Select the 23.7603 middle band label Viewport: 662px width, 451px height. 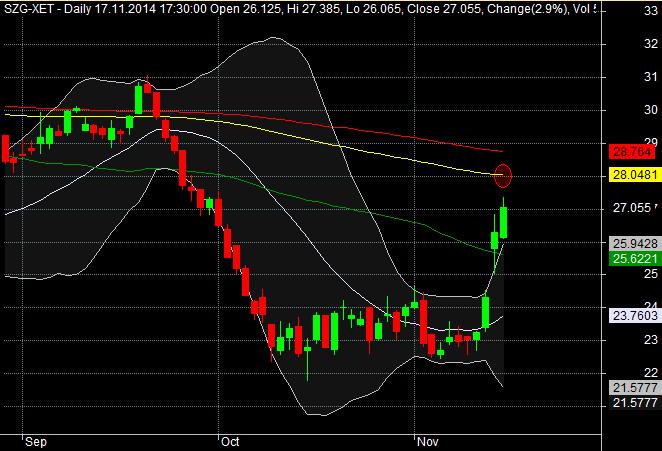coord(635,315)
